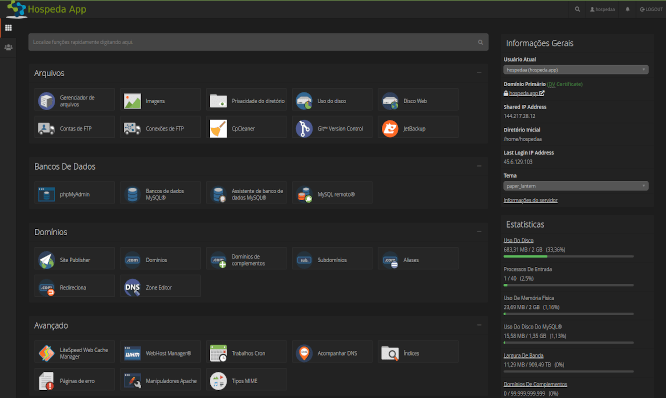Click DV Certificate link

tap(565, 84)
